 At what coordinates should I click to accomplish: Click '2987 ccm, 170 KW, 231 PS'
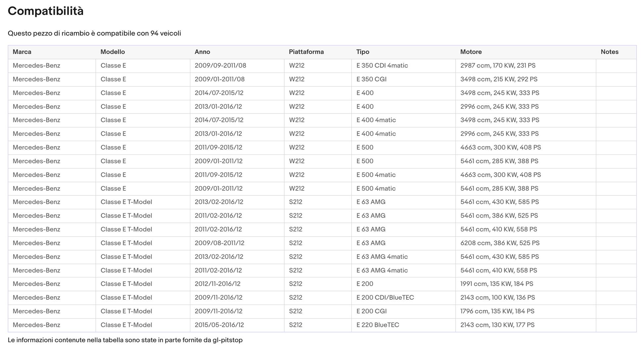[498, 66]
